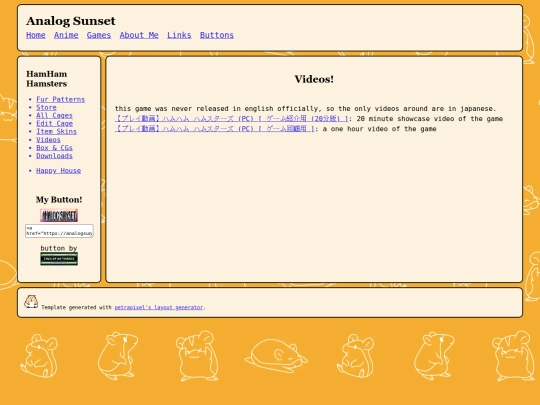Click the Videos! heading
The image size is (540, 405).
[x=314, y=79]
